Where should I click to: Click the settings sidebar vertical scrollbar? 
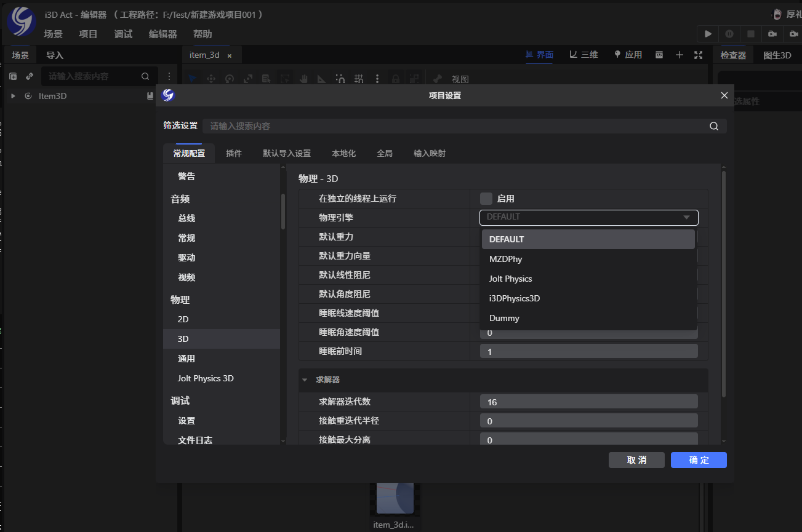(x=283, y=212)
